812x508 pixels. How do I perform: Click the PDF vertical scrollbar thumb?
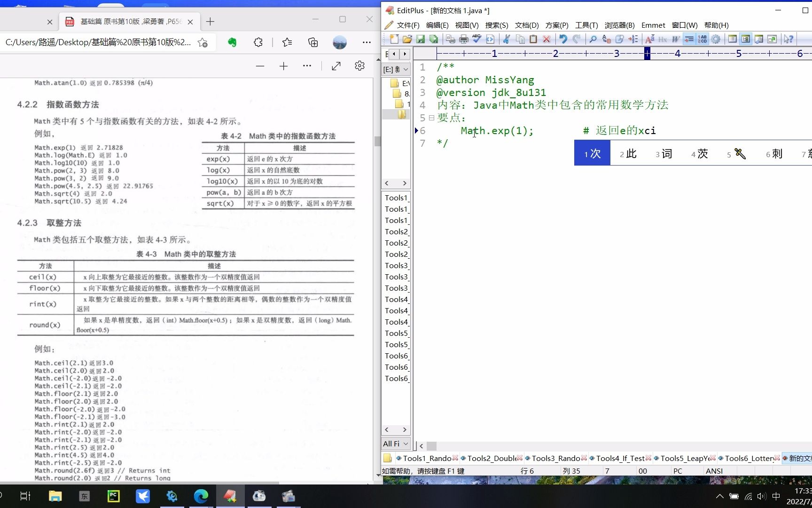pyautogui.click(x=377, y=141)
